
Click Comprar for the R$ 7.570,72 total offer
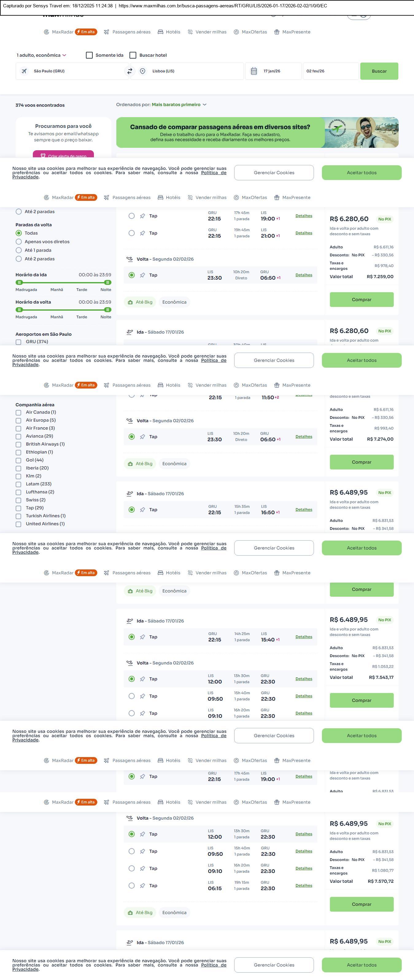pos(362,904)
